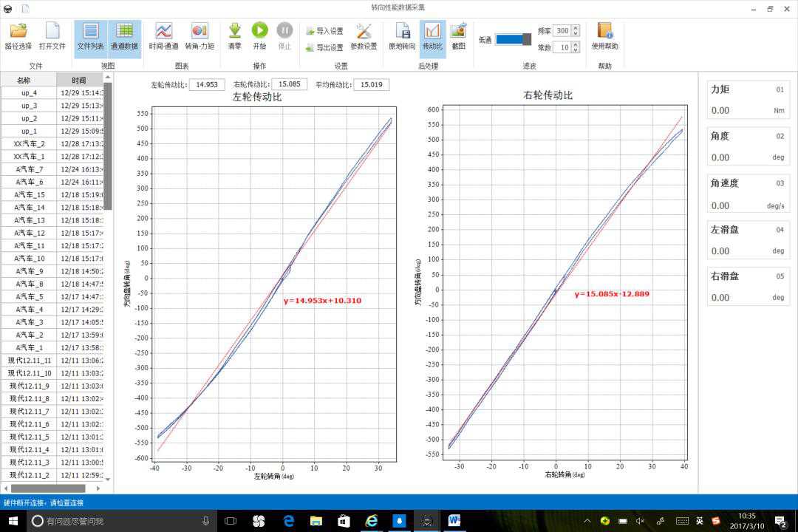Toggle the 文件列表 view

(91, 31)
